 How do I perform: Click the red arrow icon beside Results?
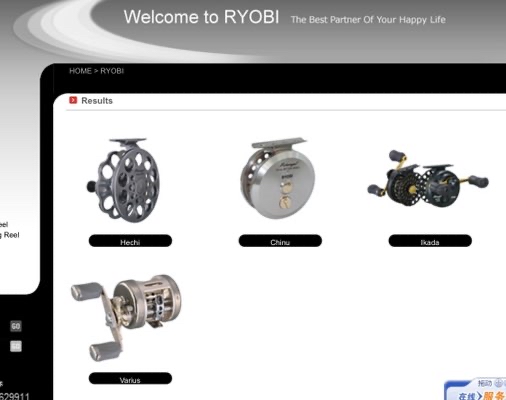click(x=73, y=100)
